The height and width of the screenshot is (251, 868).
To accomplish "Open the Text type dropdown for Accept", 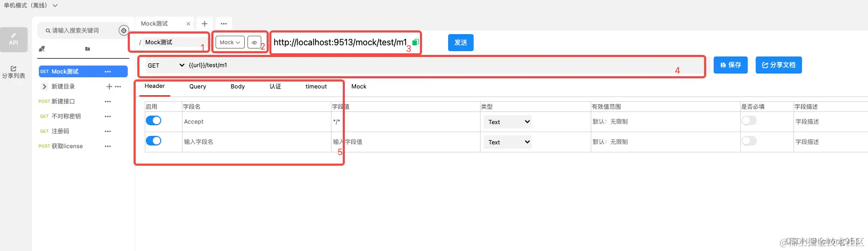I will coord(508,122).
